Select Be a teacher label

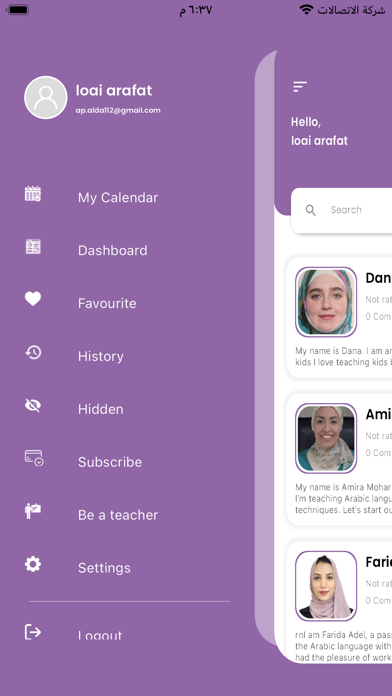coord(118,515)
